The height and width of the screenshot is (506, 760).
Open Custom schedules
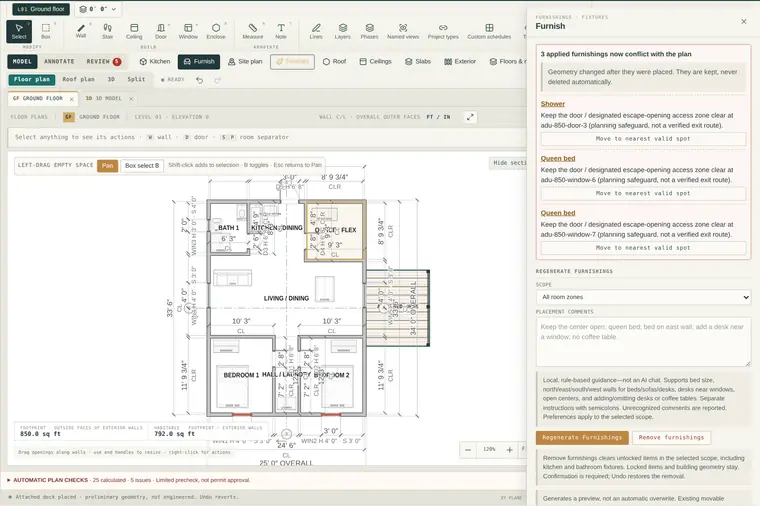point(489,31)
